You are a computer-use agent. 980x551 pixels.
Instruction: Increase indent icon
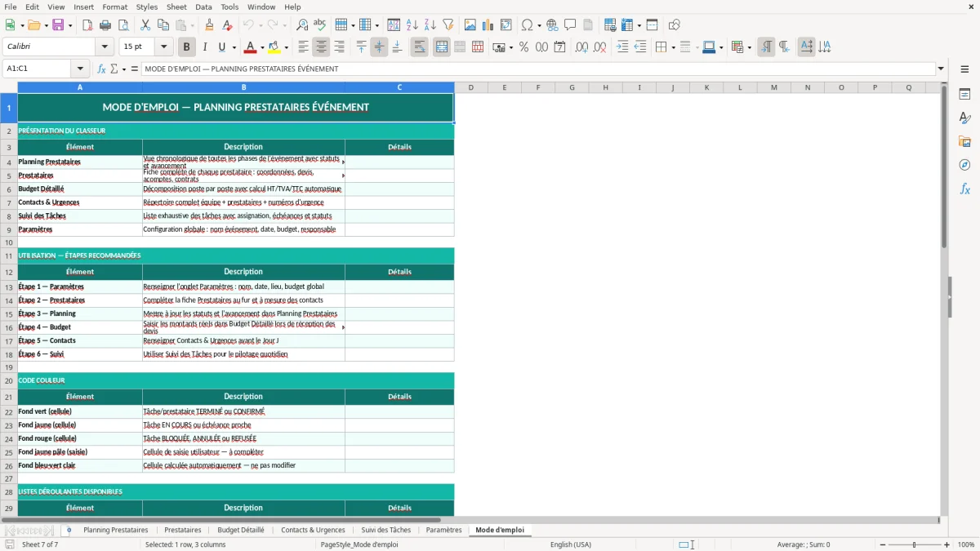point(622,47)
